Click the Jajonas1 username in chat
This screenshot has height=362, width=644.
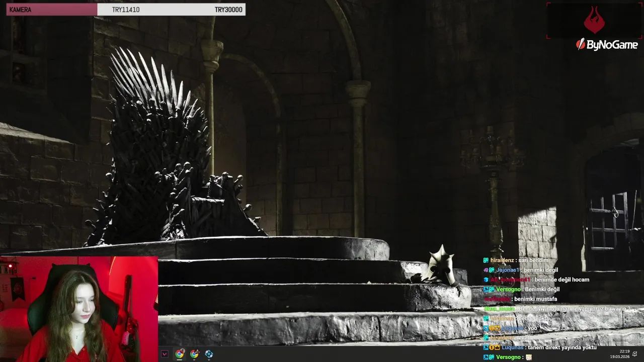pos(508,270)
